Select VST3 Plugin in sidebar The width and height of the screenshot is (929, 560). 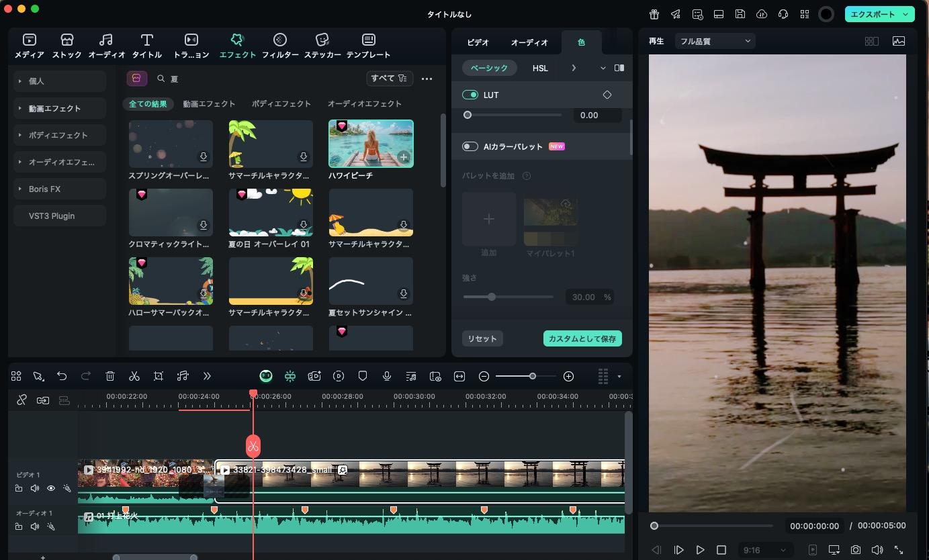[x=60, y=216]
